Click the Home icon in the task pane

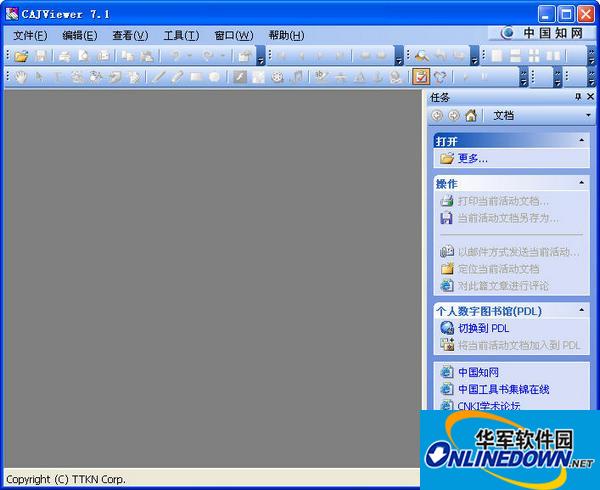471,115
